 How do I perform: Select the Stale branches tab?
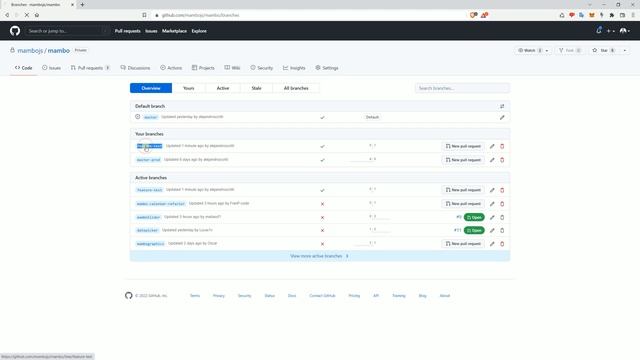tap(256, 88)
